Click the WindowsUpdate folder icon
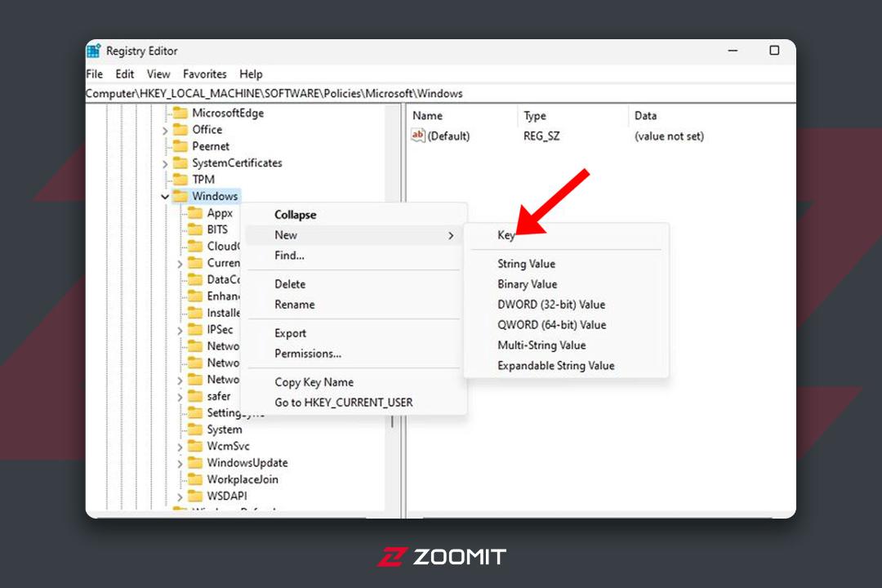This screenshot has width=882, height=588. click(194, 462)
